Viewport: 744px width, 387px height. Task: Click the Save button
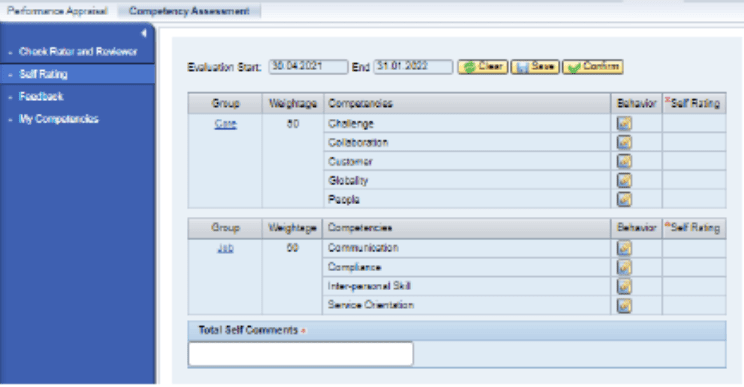[535, 67]
